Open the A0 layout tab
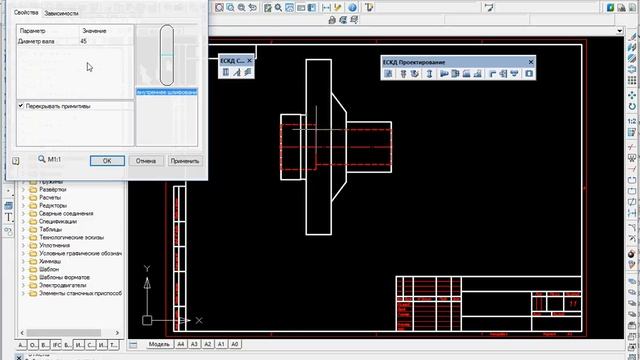The width and height of the screenshot is (640, 360). point(234,344)
